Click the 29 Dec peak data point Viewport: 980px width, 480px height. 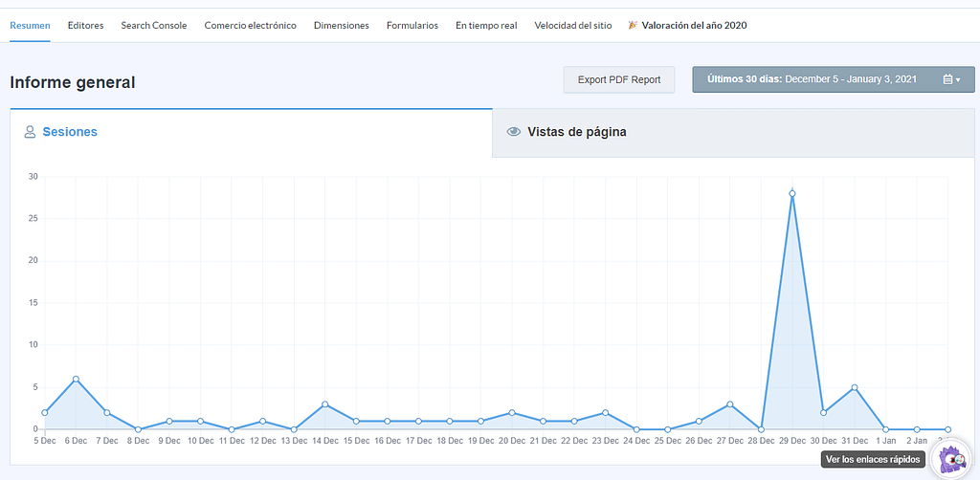pos(791,193)
